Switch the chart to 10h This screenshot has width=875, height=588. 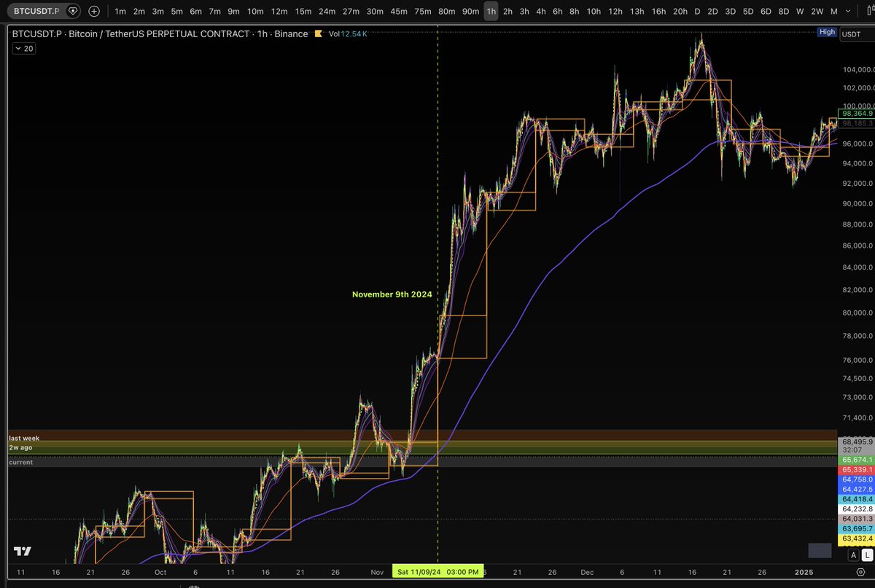(x=594, y=12)
